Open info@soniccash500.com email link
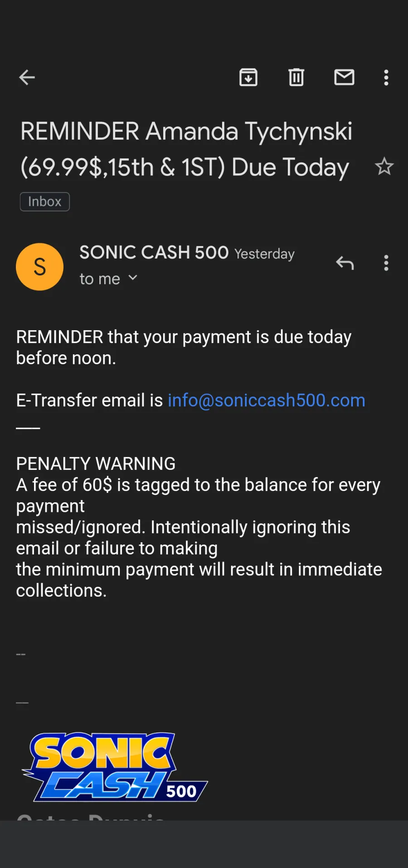This screenshot has width=408, height=868. point(267,400)
